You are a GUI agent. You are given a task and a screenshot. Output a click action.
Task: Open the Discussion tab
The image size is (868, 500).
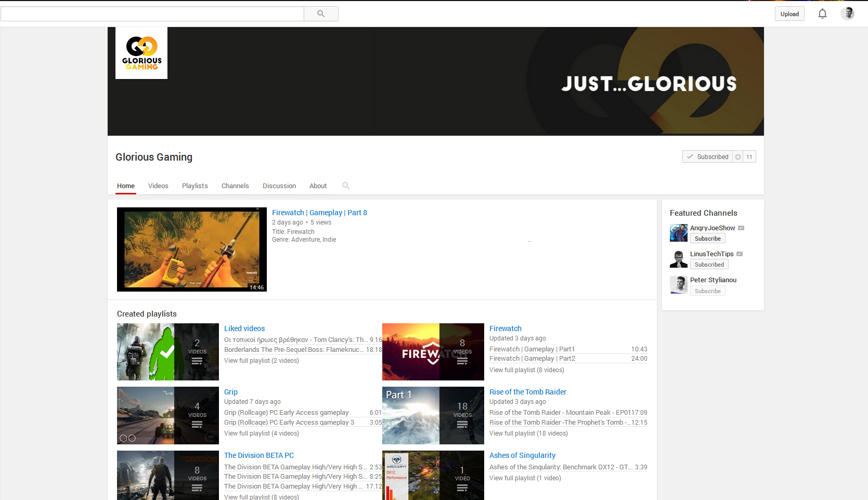coord(279,186)
